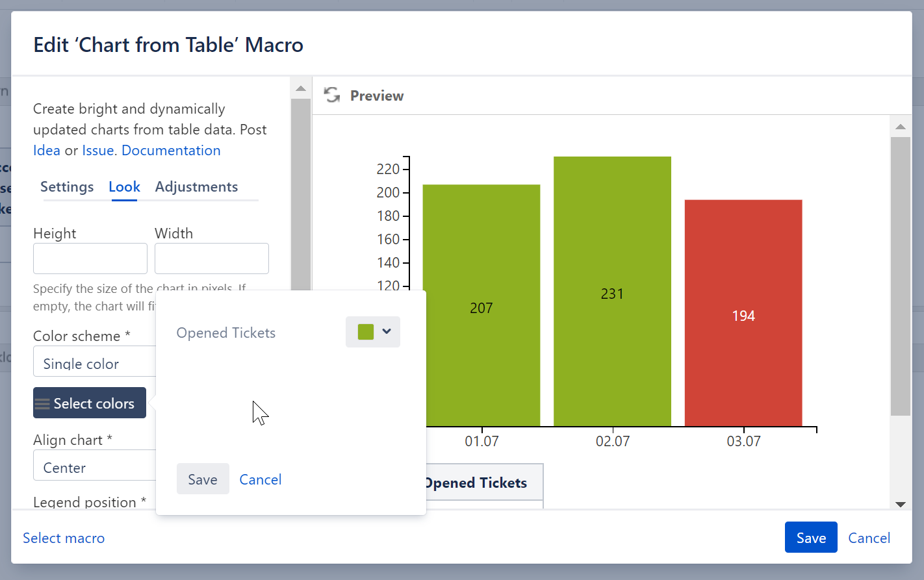Click into the Height input field
The image size is (924, 580).
(90, 258)
